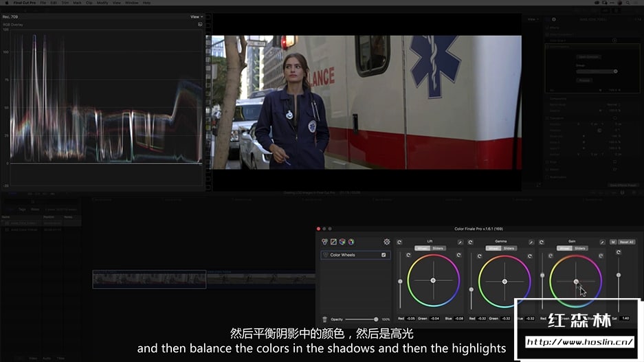Image resolution: width=644 pixels, height=362 pixels.
Task: Reset Gamma luma slider
Action: tap(479, 256)
